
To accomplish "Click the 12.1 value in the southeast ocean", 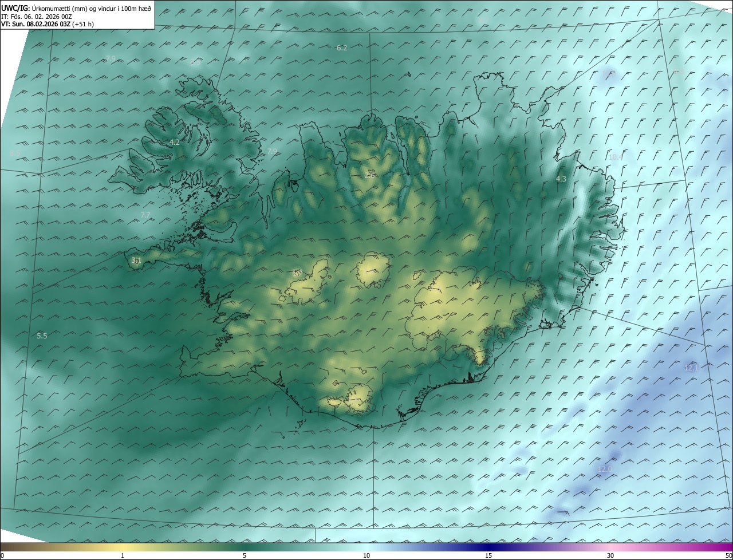I will click(692, 368).
